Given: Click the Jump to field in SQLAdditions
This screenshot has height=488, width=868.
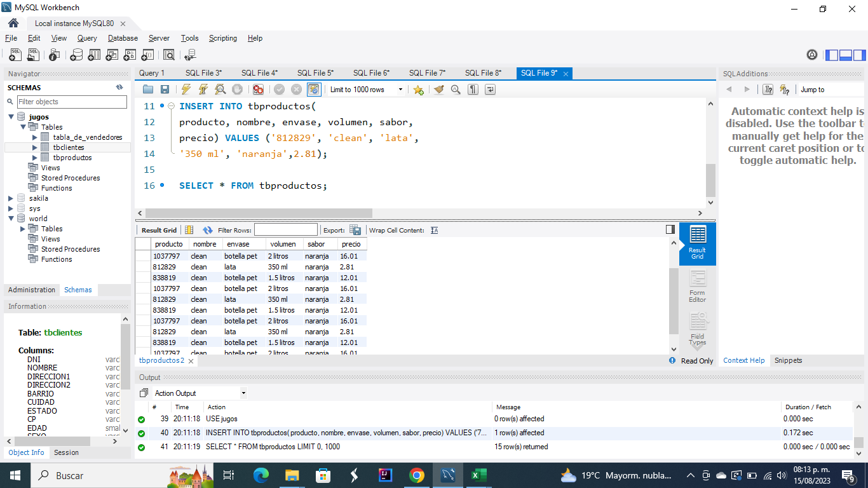Looking at the screenshot, I should pyautogui.click(x=831, y=90).
